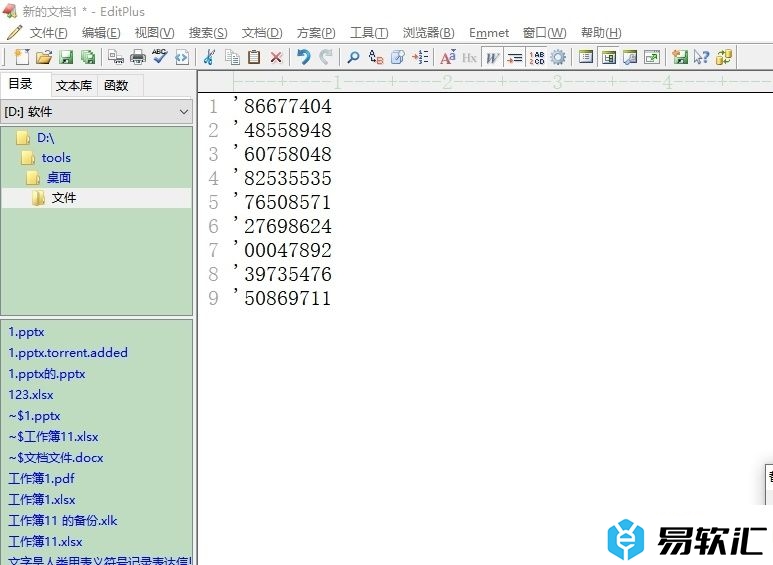Paste from the clipboard
Image resolution: width=773 pixels, height=565 pixels.
[254, 58]
